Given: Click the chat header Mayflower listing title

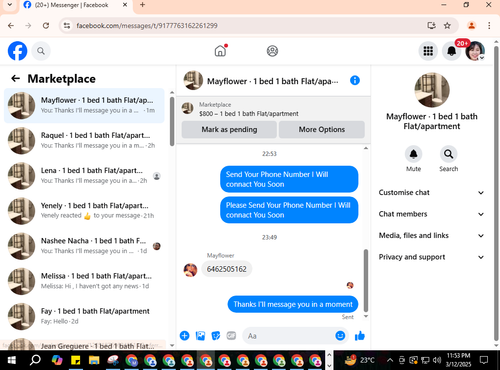Looking at the screenshot, I should [272, 81].
